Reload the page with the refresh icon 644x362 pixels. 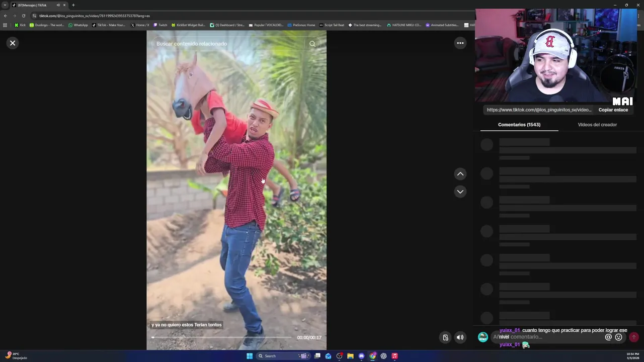point(23,16)
